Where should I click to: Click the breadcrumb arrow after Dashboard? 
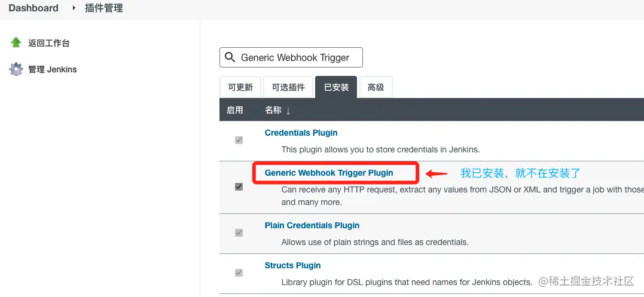pos(74,7)
